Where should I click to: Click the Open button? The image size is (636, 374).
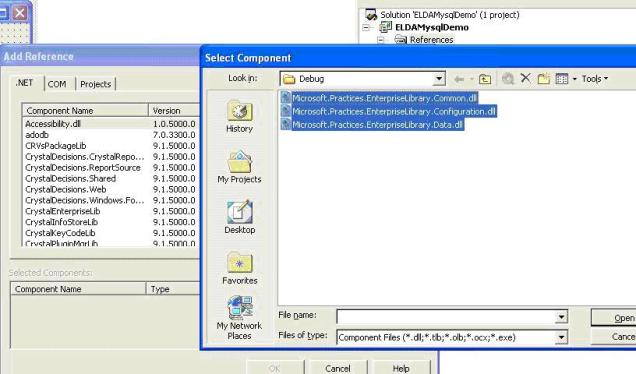614,318
